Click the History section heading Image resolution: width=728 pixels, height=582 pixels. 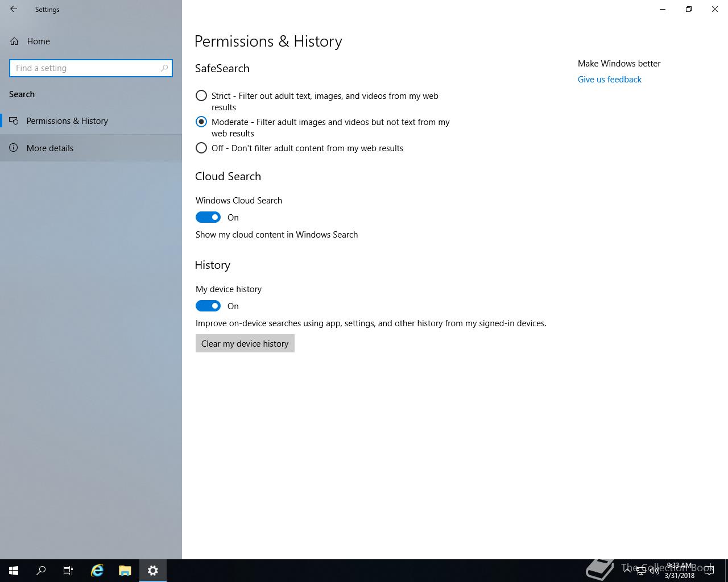click(x=213, y=265)
